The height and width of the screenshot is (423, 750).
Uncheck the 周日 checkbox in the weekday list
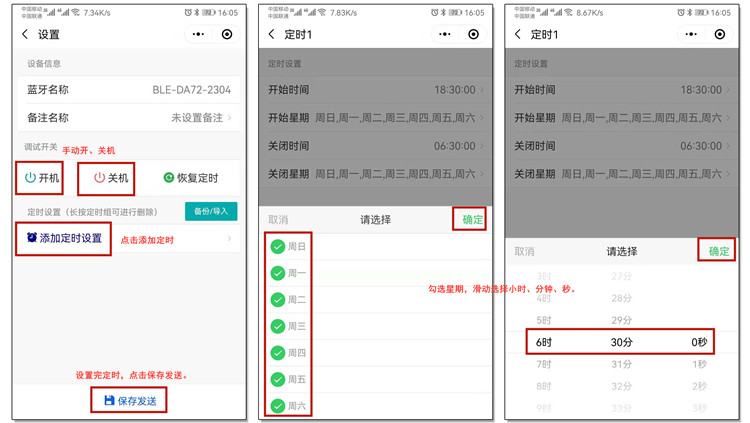(x=277, y=246)
